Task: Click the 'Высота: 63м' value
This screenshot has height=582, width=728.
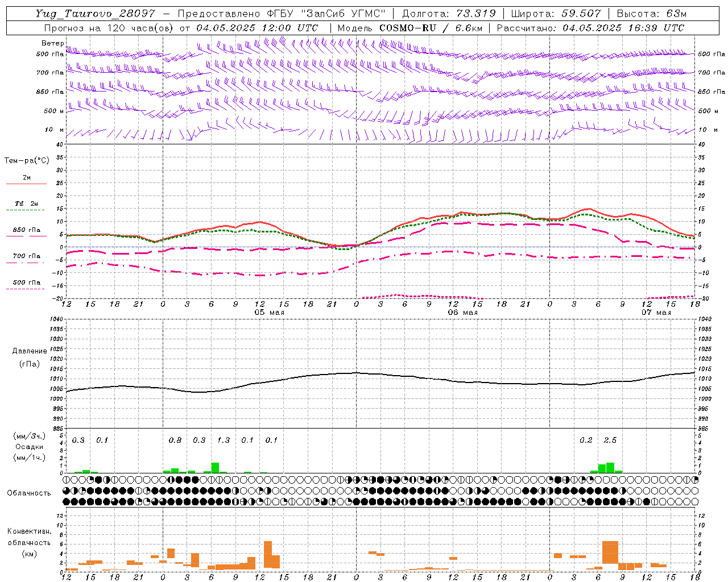Action: [652, 14]
